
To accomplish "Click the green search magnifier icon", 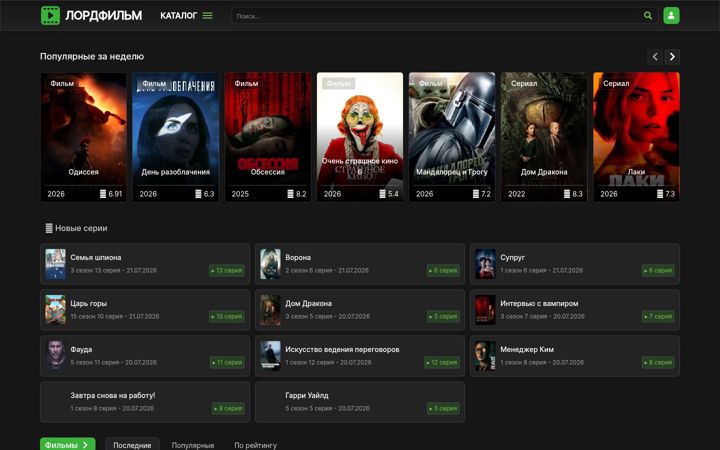I will tap(647, 16).
